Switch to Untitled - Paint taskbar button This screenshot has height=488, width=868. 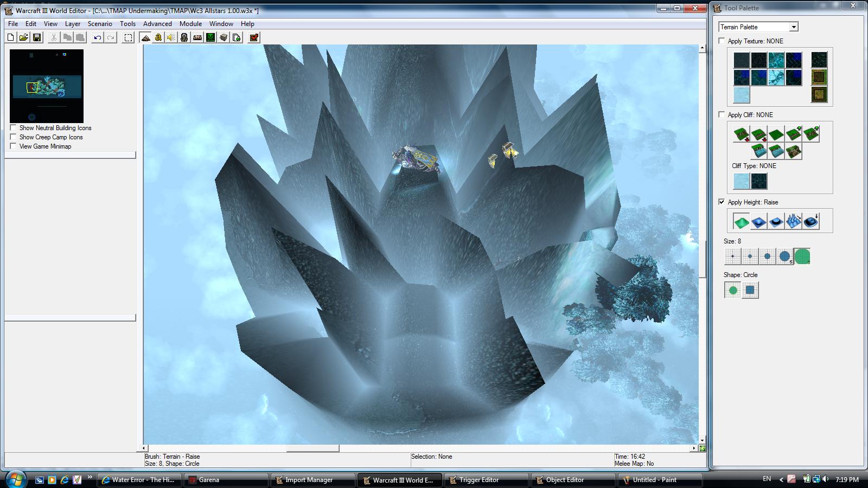659,480
